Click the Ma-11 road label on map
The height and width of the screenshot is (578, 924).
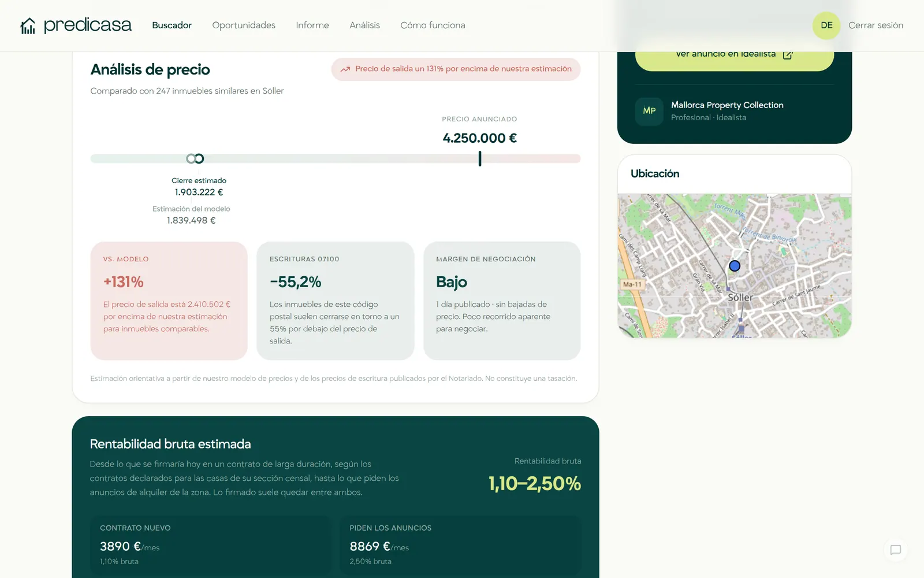point(632,284)
